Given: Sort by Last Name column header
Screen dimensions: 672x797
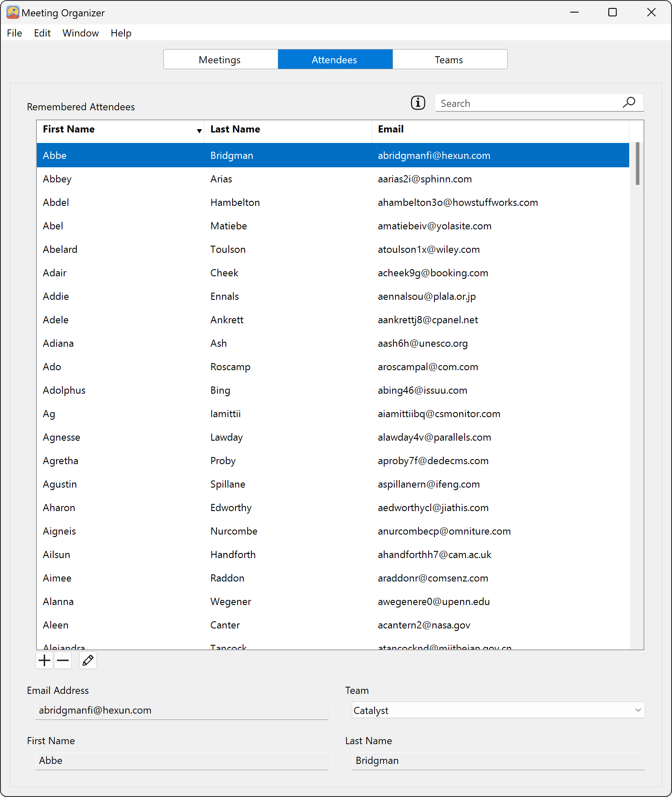Looking at the screenshot, I should click(x=287, y=130).
